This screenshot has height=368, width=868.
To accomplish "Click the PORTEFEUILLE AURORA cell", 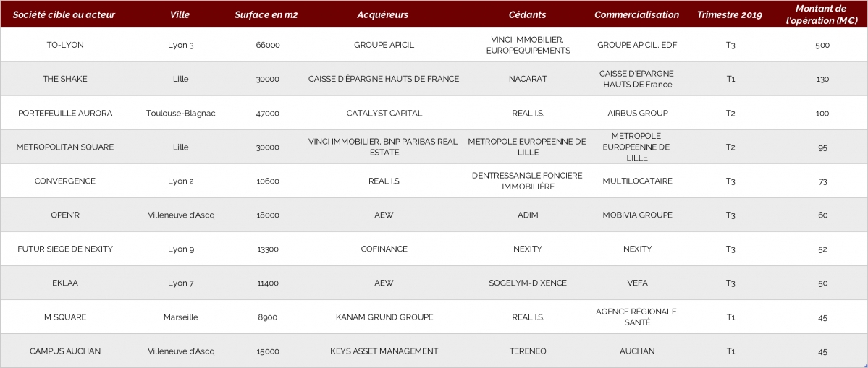I will point(65,114).
